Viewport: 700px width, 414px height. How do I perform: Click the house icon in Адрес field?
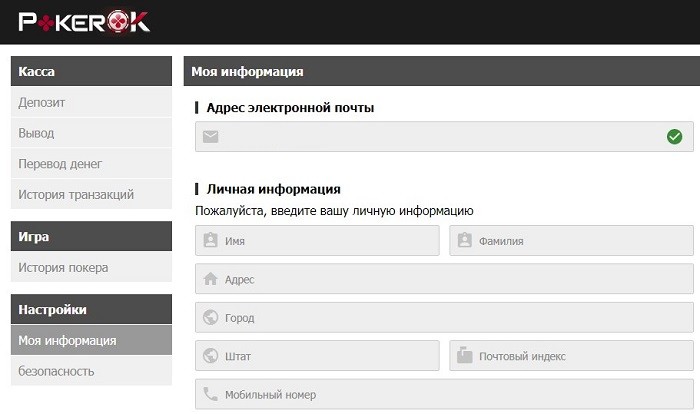pos(210,279)
